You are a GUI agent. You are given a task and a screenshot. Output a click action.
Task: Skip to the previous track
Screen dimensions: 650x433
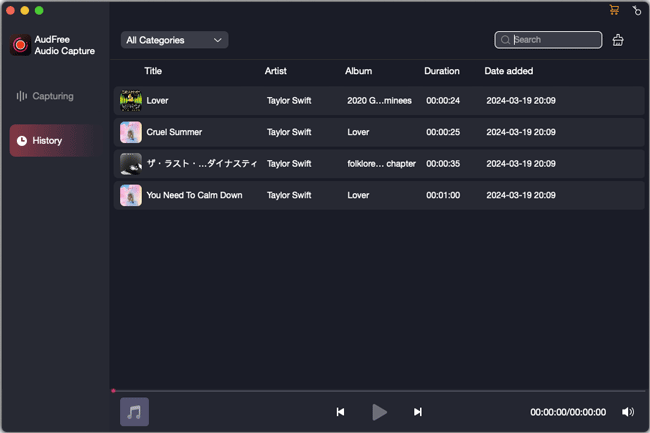tap(340, 412)
